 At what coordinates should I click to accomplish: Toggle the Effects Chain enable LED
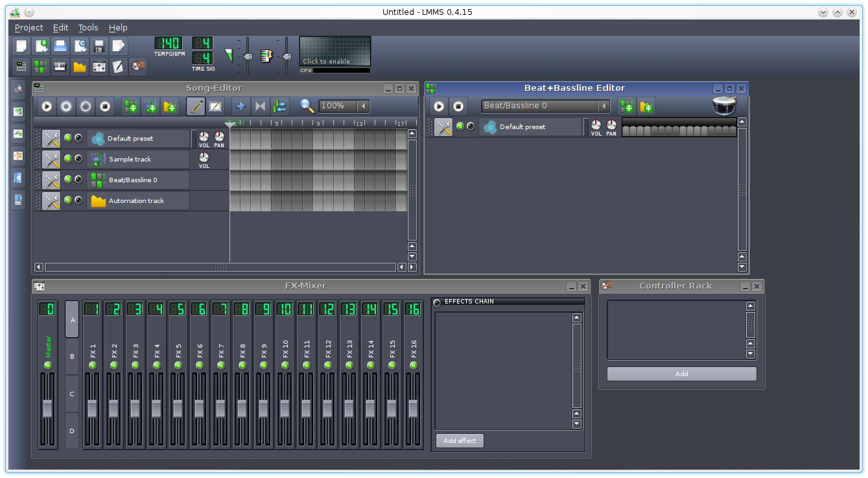click(x=437, y=302)
